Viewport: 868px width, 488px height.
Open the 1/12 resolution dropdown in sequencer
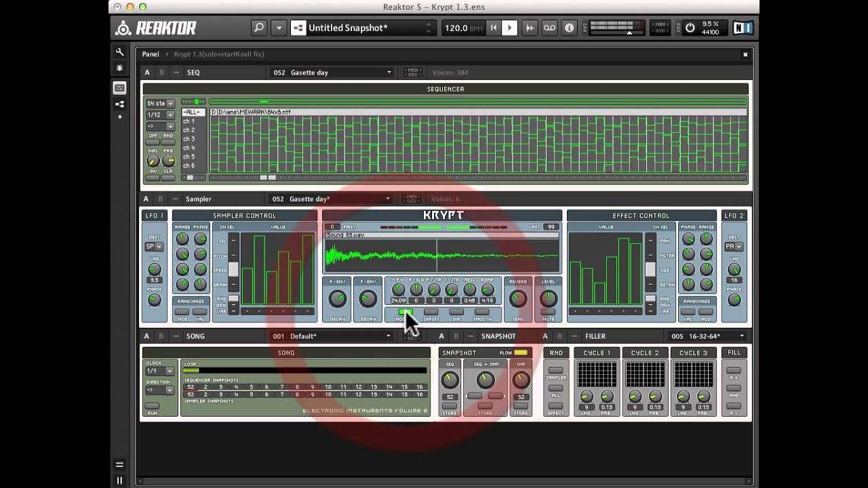[x=160, y=115]
